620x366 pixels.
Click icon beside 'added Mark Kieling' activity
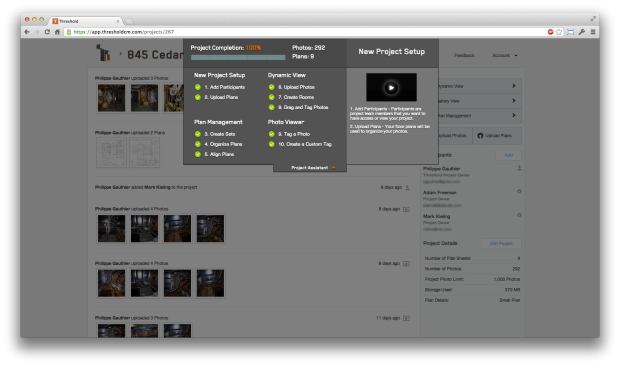click(407, 187)
